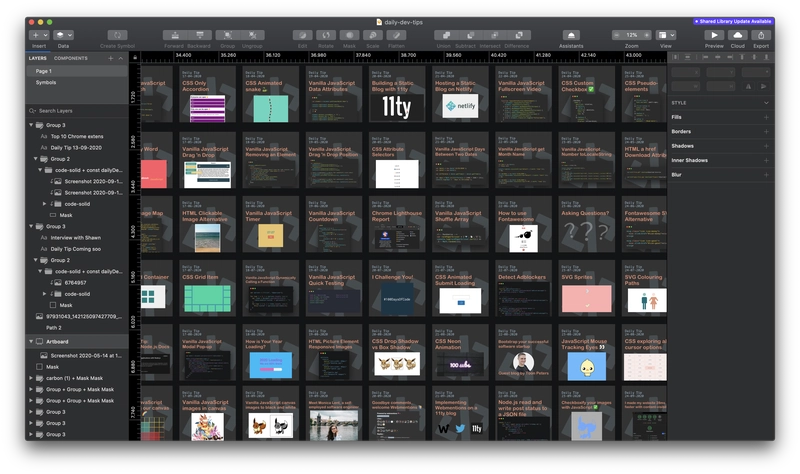Viewport: 800px width, 474px height.
Task: Click the Export toolbar icon
Action: 761,35
